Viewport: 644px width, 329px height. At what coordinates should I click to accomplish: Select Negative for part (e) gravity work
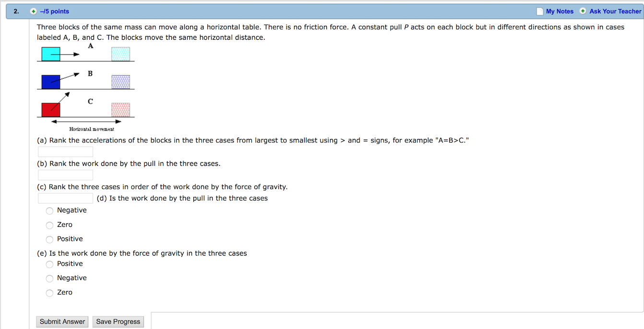coord(50,279)
